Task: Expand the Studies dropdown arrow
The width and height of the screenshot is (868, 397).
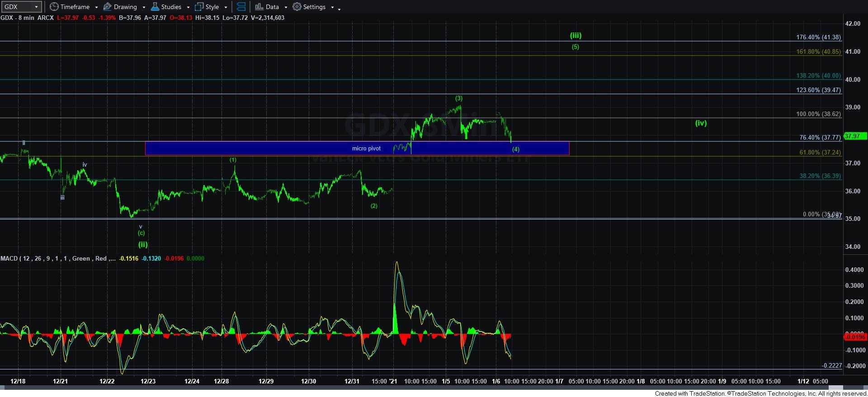Action: pyautogui.click(x=188, y=7)
